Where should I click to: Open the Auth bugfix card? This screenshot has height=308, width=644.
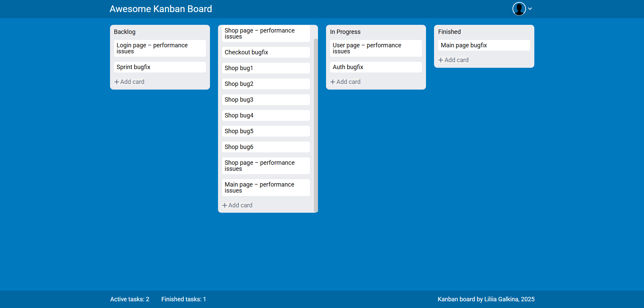point(376,67)
